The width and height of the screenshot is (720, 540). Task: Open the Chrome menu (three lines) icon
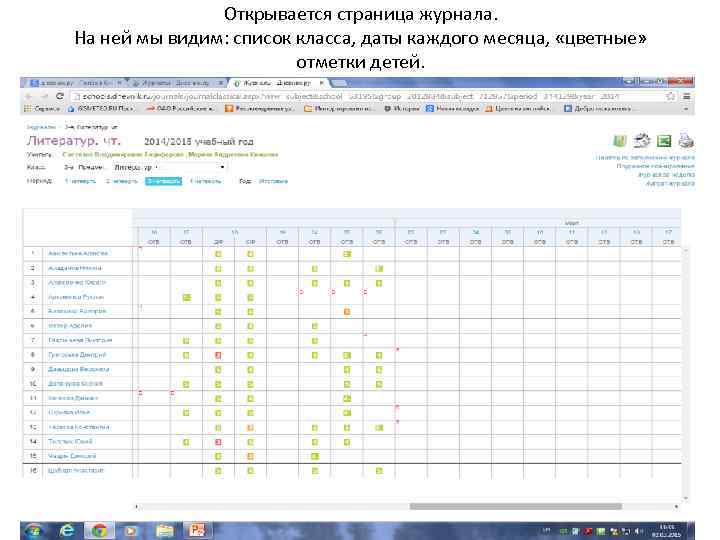coord(686,96)
